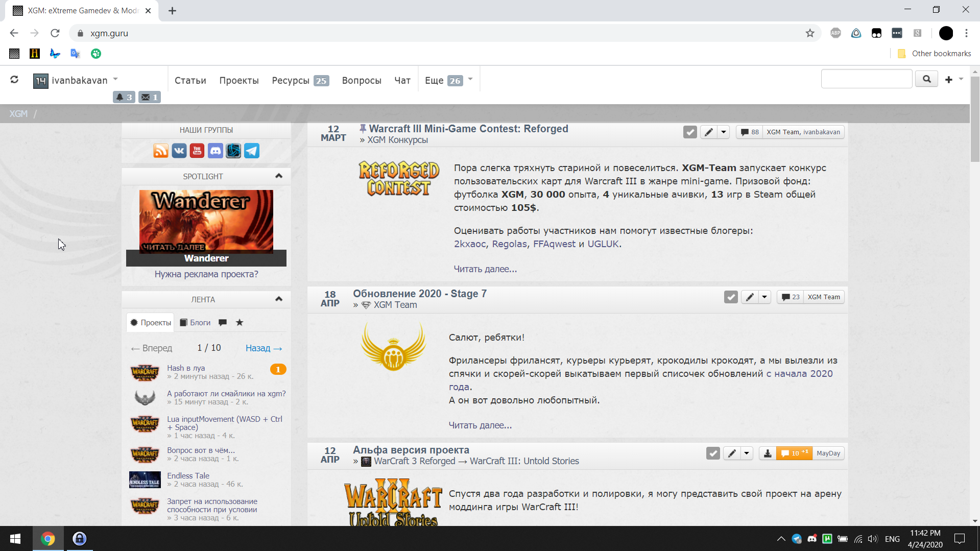Click the notifications bell badge
Image resolution: width=980 pixels, height=551 pixels.
[x=124, y=97]
